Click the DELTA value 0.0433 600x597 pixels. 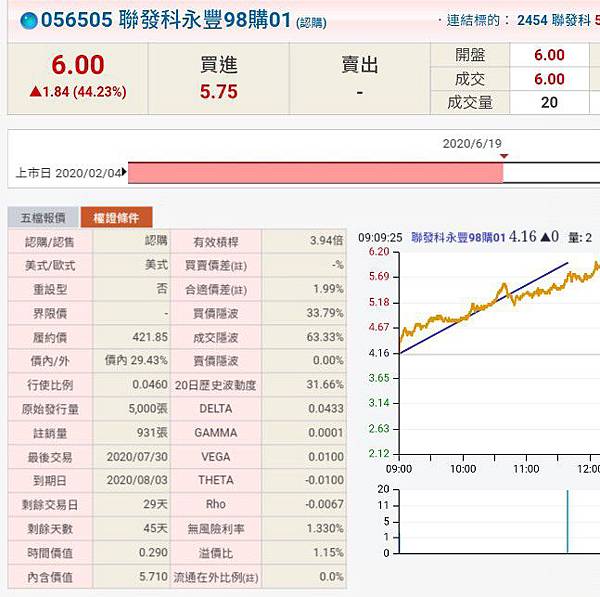point(326,409)
